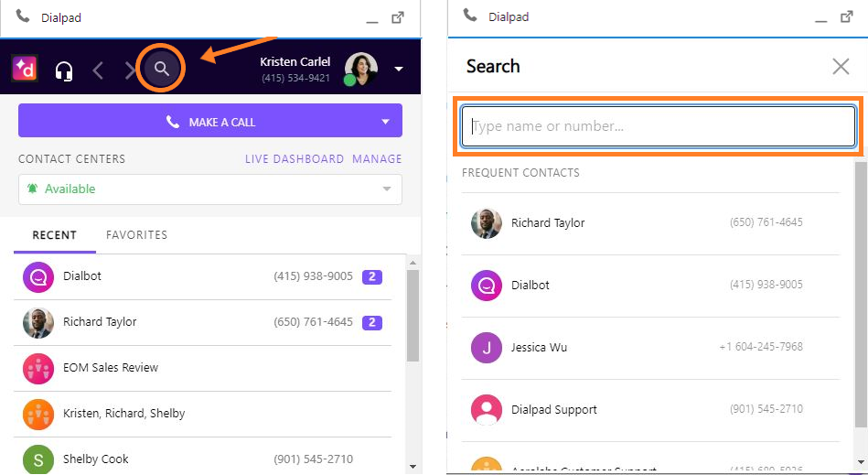Click the Frequent Contacts scrollbar
This screenshot has width=868, height=475.
coord(861,295)
